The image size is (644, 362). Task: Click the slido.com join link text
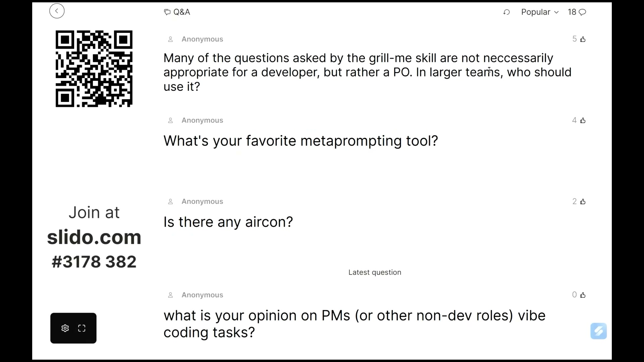94,237
